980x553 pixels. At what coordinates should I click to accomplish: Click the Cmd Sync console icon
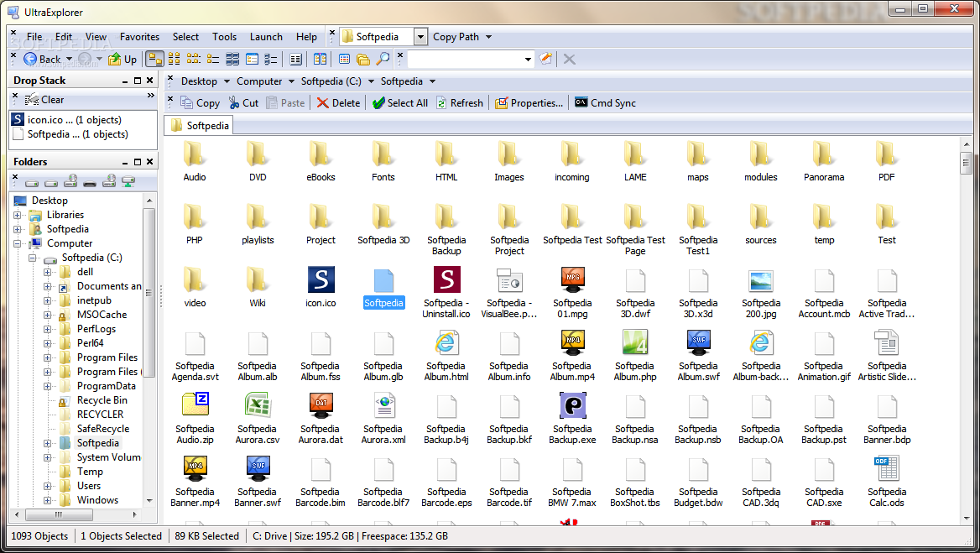(x=581, y=102)
